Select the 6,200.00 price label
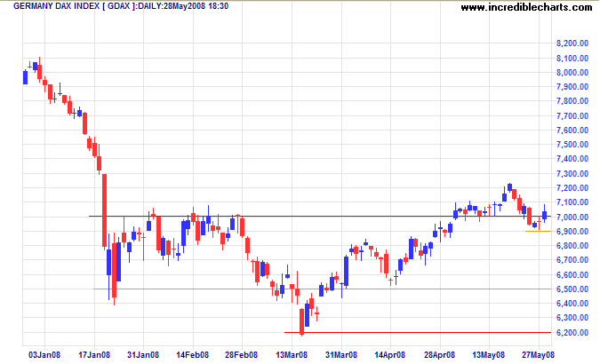600x364 pixels. click(572, 333)
